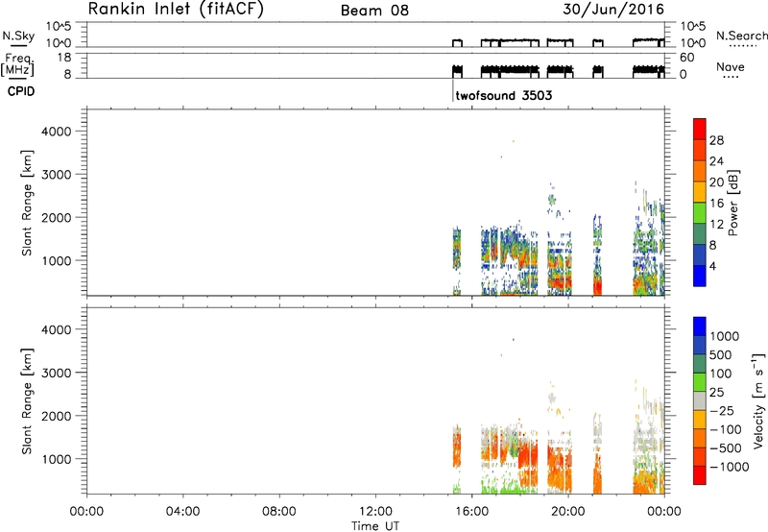Click the '2000' tick in the power panel

57,217
